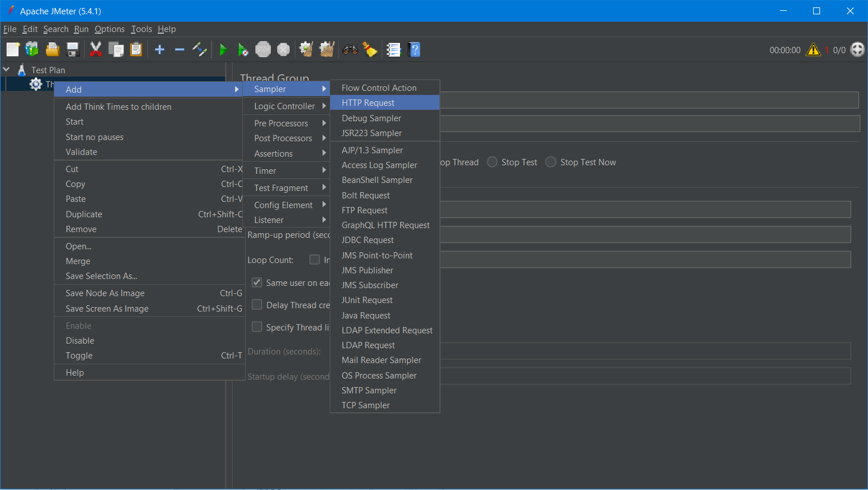The height and width of the screenshot is (490, 868).
Task: Click Add Think Times to children
Action: tap(149, 107)
